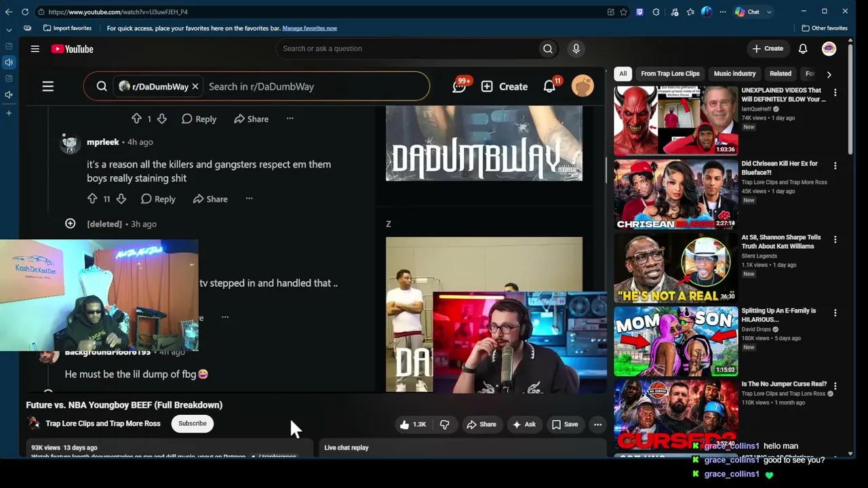Show more chips with right arrow
The width and height of the screenshot is (868, 488).
pos(829,74)
